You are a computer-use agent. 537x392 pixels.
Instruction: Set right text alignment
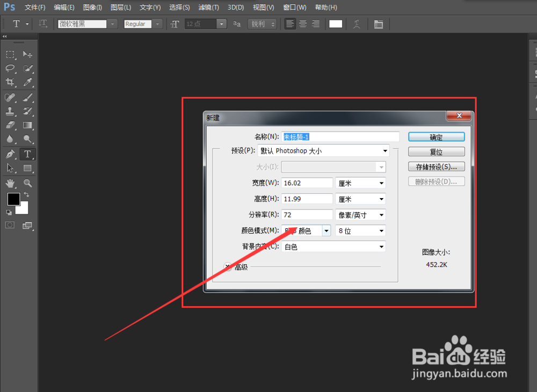point(315,24)
